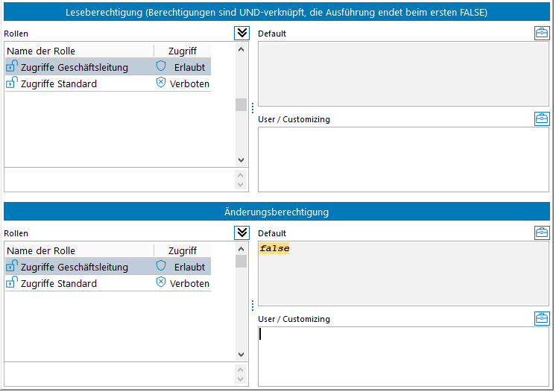Expand the Rollen list in Leseberechtigung

coord(241,33)
